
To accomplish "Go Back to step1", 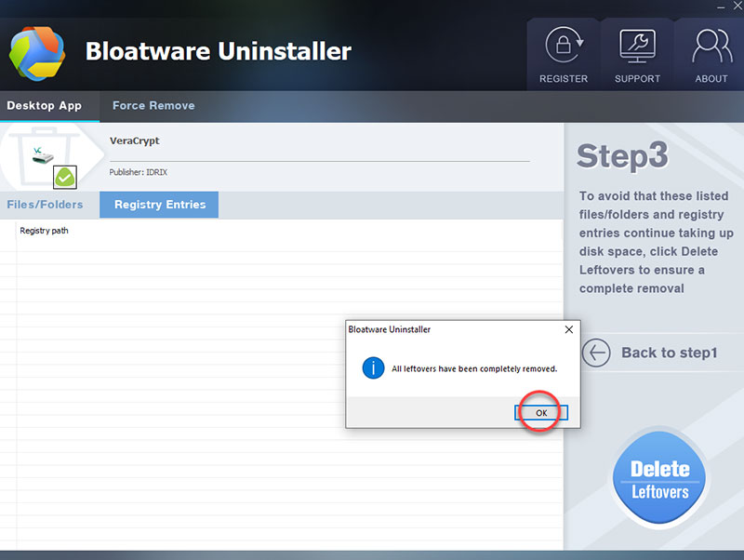I will click(669, 353).
